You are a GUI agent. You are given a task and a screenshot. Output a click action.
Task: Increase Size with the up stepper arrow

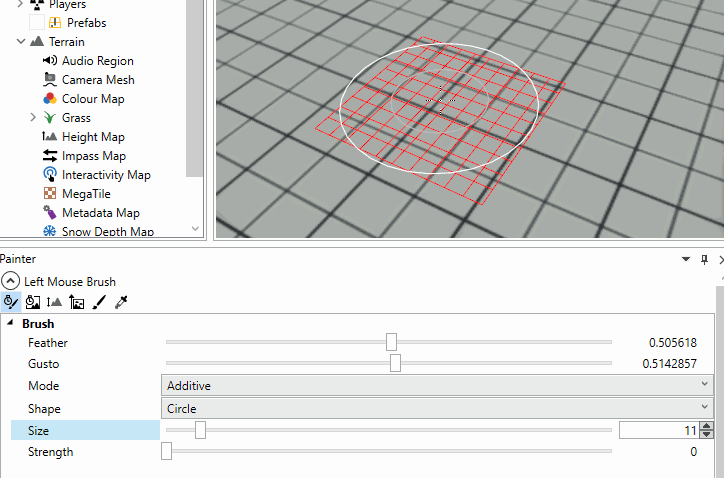706,426
